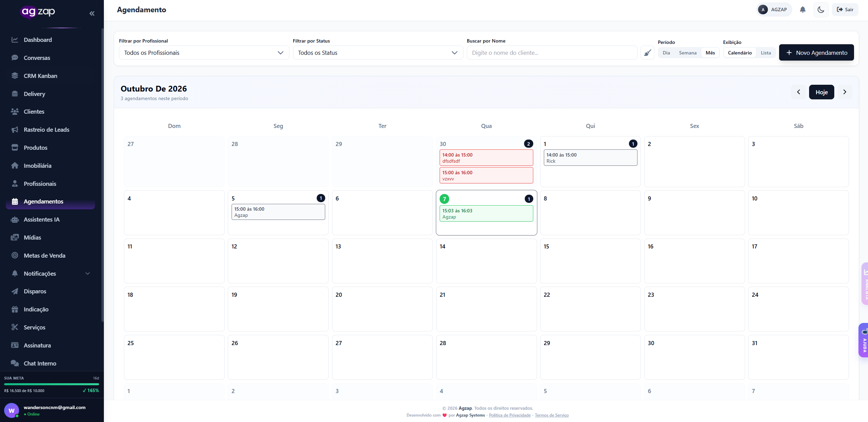Open Assistentes IA section
This screenshot has width=868, height=422.
click(x=51, y=220)
